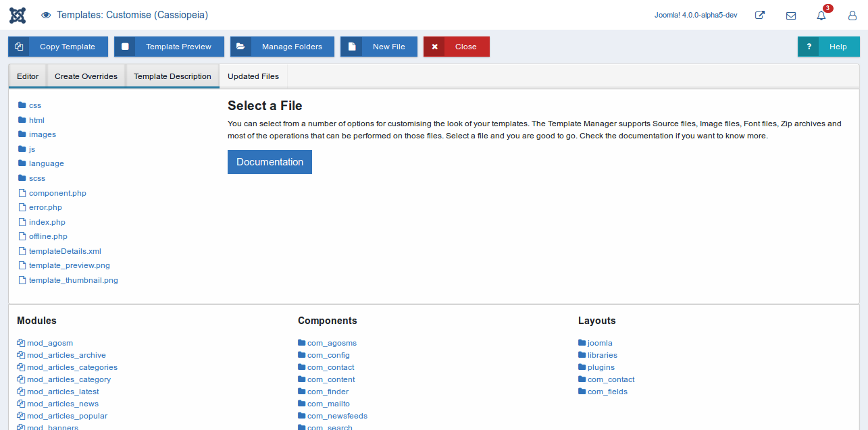Screen dimensions: 868x430
Task: Click file icon next to index.php
Action: 22,222
